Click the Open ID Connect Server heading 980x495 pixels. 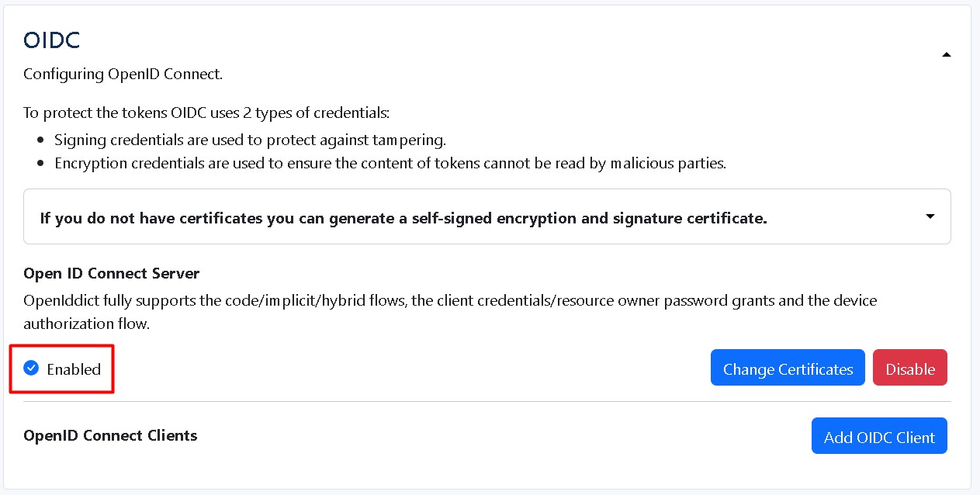point(112,273)
